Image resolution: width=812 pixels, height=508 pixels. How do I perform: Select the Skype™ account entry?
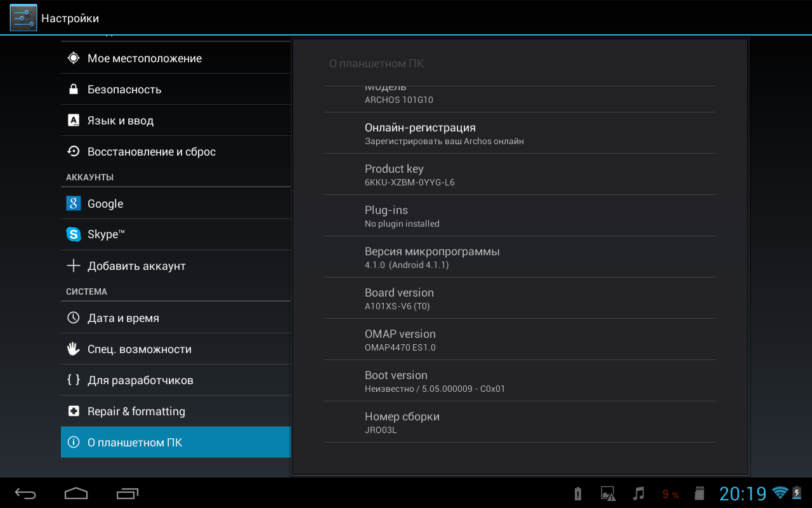176,234
